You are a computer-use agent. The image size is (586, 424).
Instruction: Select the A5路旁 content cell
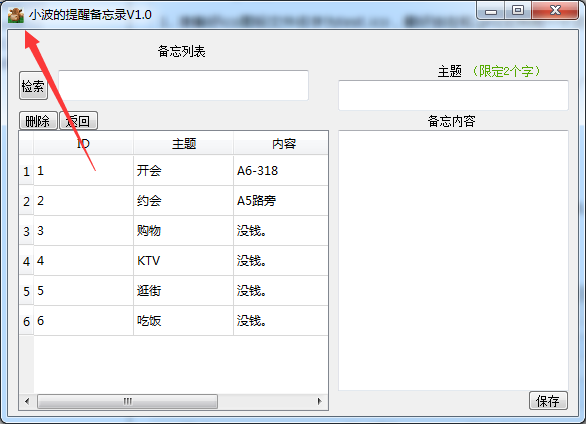281,201
